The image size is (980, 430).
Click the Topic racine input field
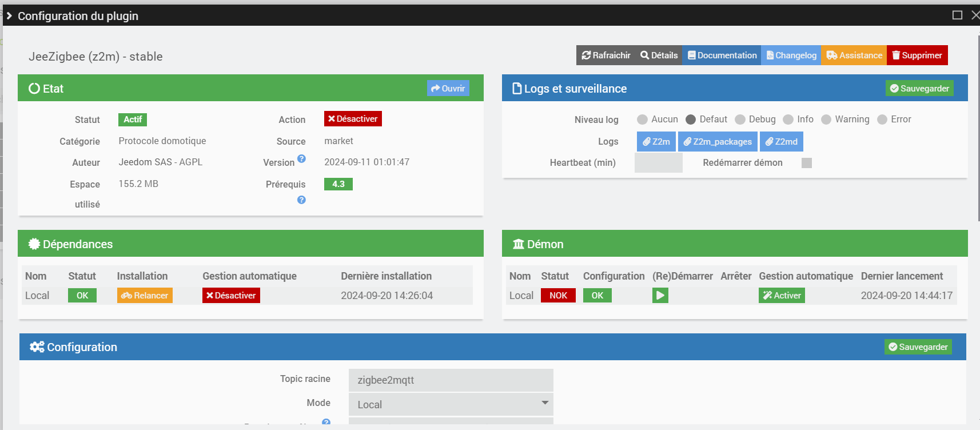[x=451, y=380]
